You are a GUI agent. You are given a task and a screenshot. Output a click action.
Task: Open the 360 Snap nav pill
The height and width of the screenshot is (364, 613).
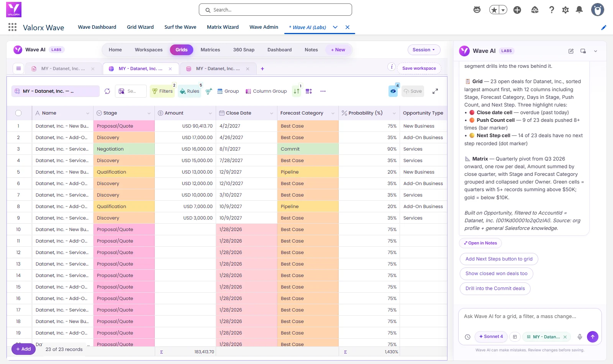(x=244, y=50)
